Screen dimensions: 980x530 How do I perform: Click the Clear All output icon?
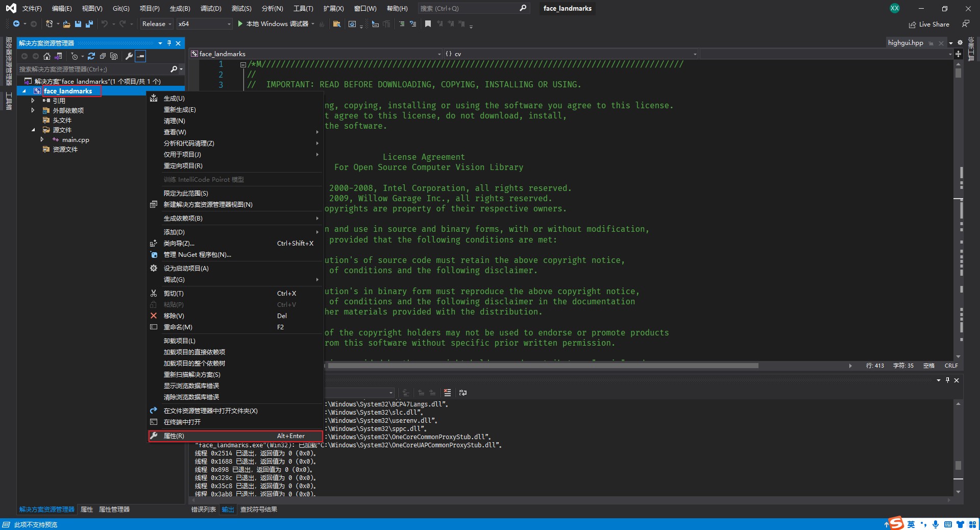[x=447, y=393]
